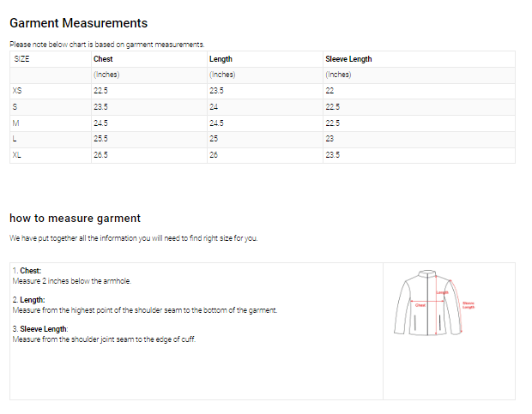Click the '1. Chest:' instruction label
Image resolution: width=532 pixels, height=414 pixels.
[27, 271]
